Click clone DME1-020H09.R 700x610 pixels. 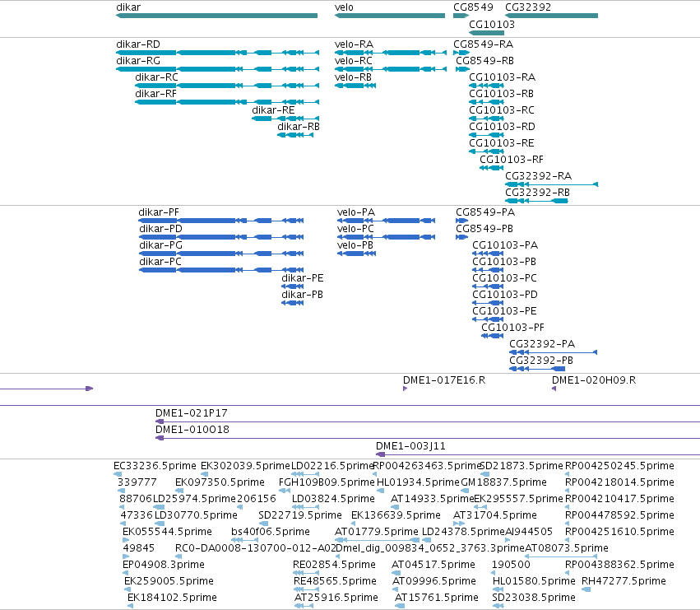pyautogui.click(x=554, y=389)
